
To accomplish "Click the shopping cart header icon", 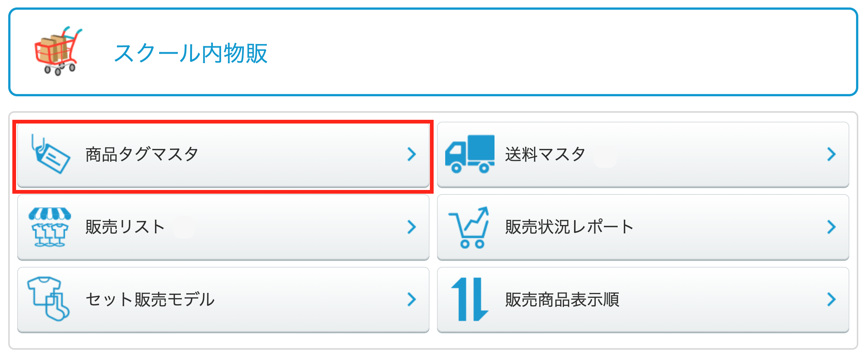I will click(58, 51).
